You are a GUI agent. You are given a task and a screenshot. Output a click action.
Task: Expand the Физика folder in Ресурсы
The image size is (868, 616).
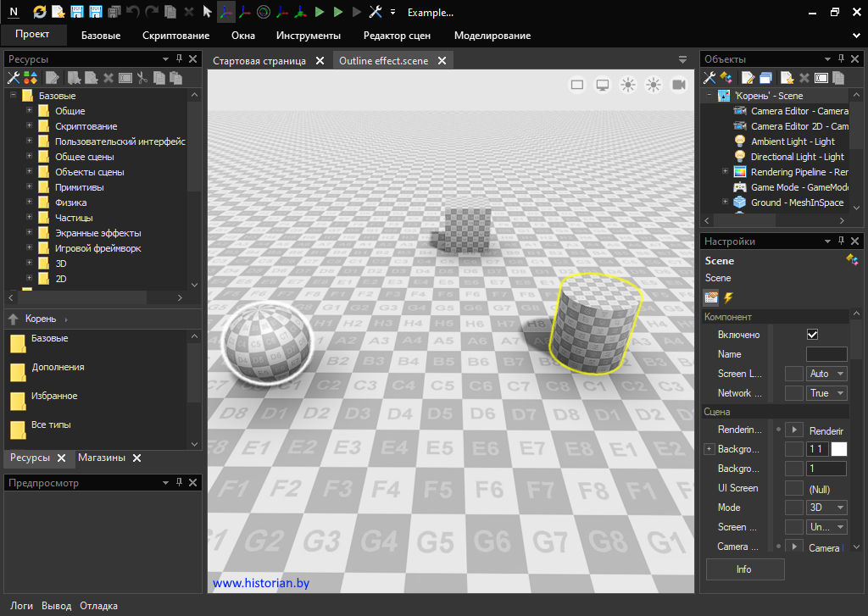click(x=29, y=203)
